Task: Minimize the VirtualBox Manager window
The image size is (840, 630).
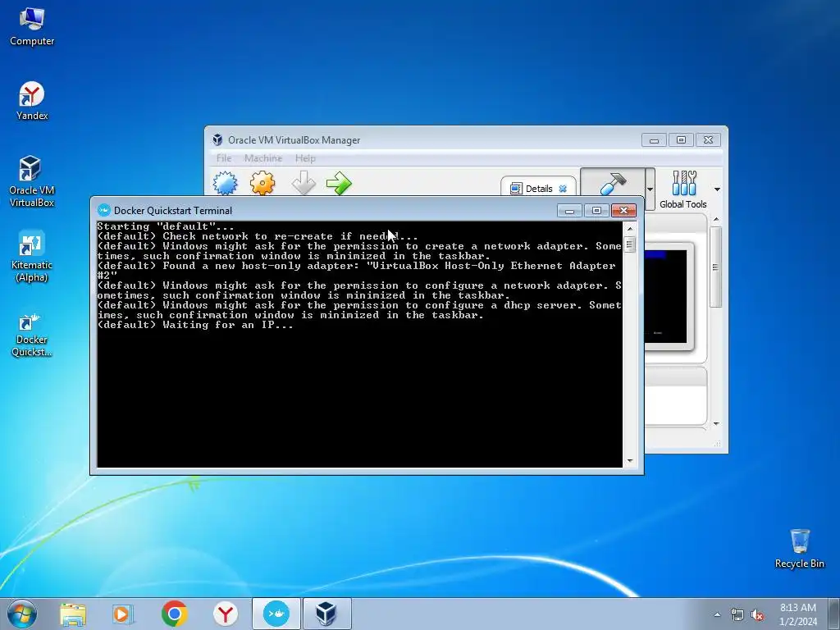Action: pos(654,140)
